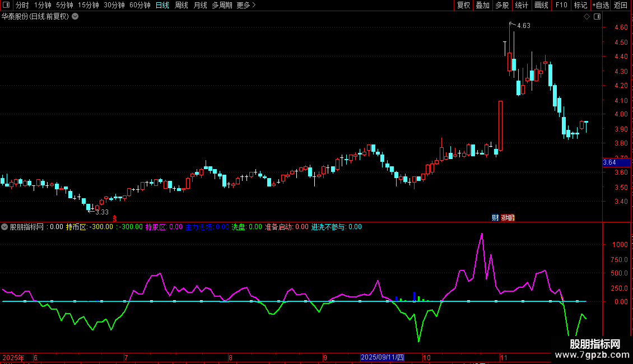Switch to 分时 intraday view

point(22,5)
